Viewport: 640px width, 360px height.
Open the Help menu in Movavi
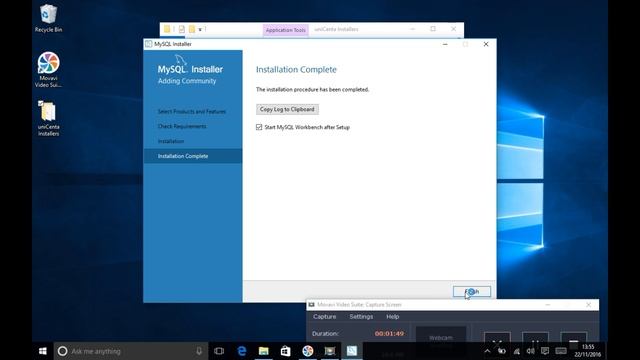392,317
